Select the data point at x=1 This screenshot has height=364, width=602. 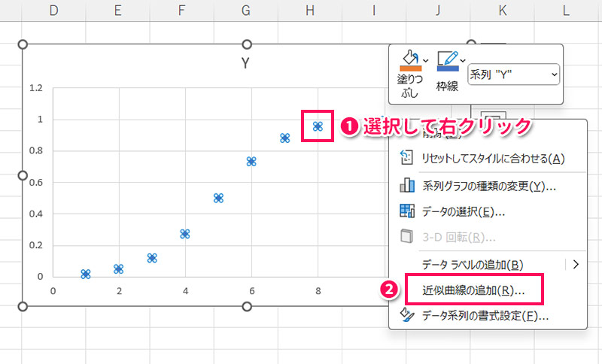[x=86, y=274]
